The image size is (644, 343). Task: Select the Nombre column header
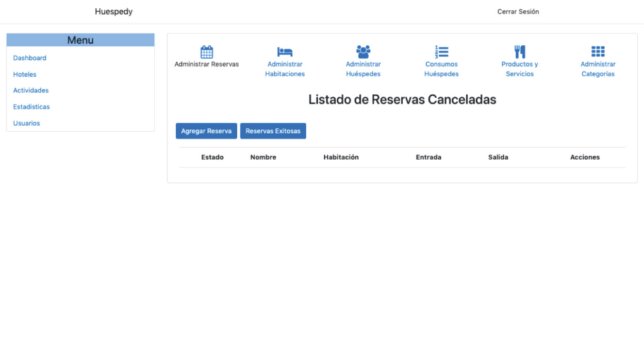[x=263, y=158]
